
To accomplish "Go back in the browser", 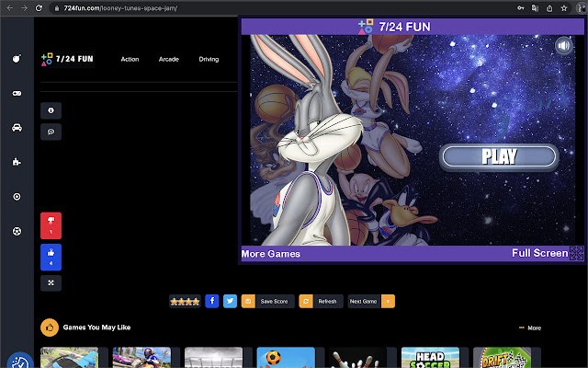I will (x=10, y=8).
